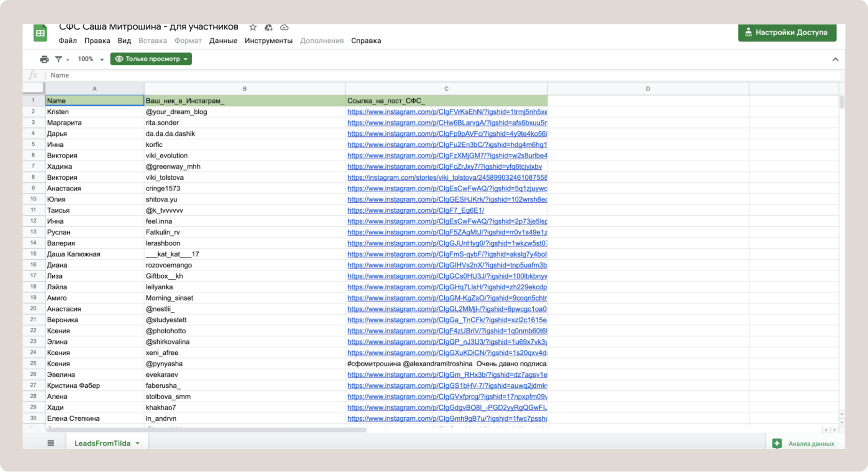Select column D header
The image size is (868, 472).
(648, 89)
